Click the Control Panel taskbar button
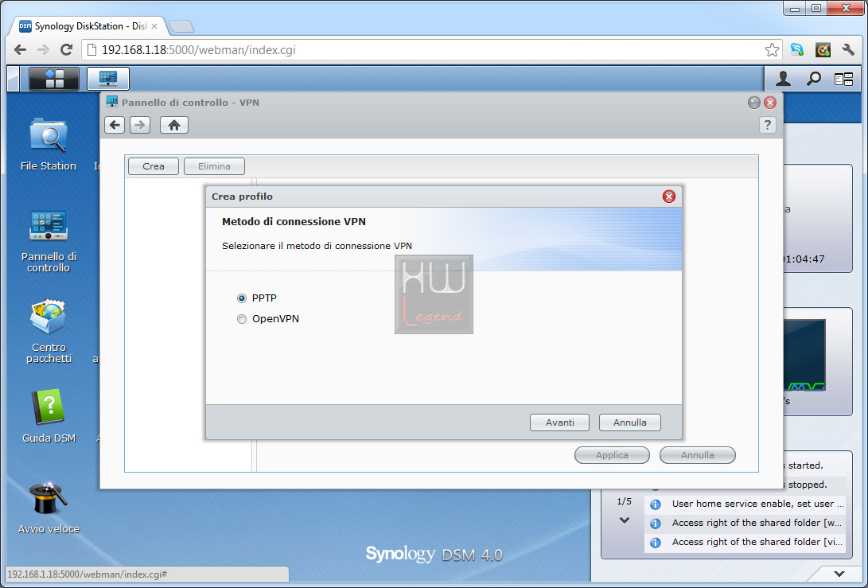The image size is (868, 588). coord(108,79)
